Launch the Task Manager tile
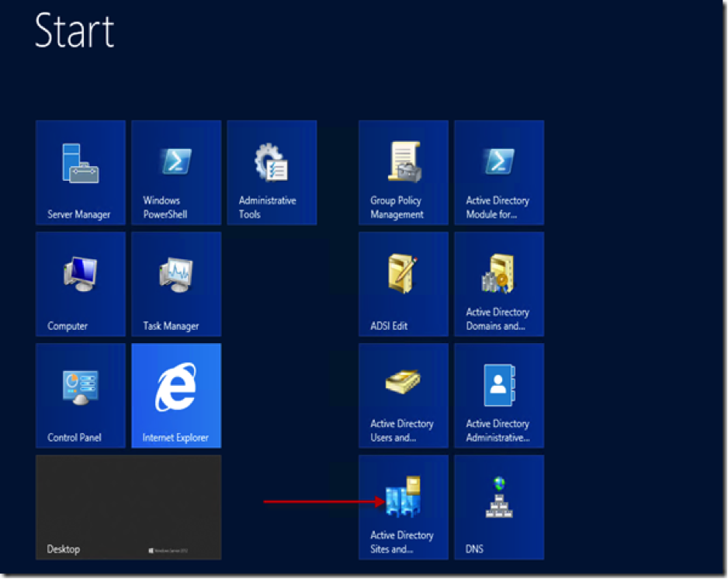The image size is (728, 579). pyautogui.click(x=176, y=284)
